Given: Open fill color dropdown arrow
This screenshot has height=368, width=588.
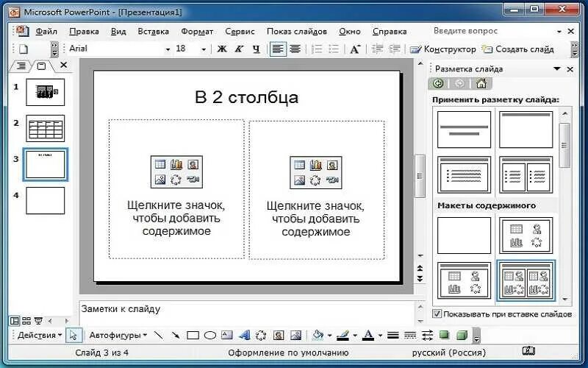Looking at the screenshot, I should (329, 336).
